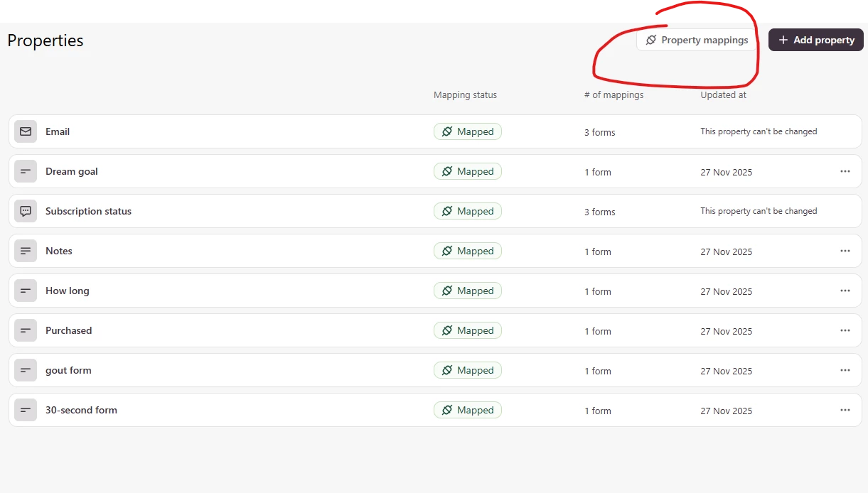This screenshot has width=868, height=493.
Task: Click the text icon beside 30-second form
Action: click(x=26, y=410)
